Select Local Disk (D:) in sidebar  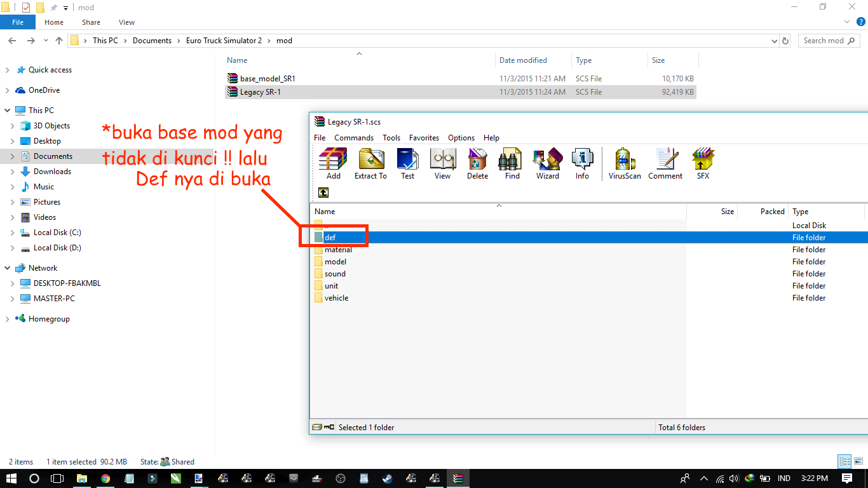(57, 248)
